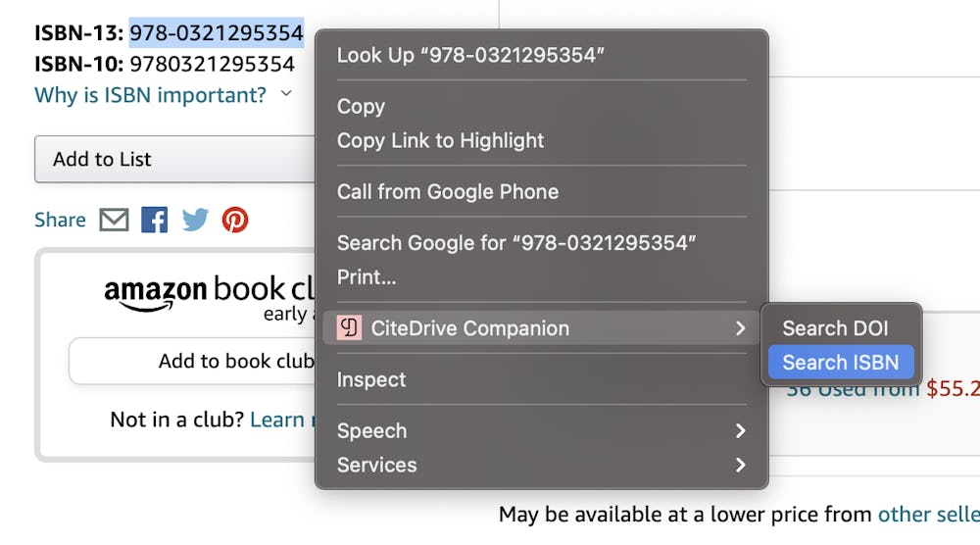Click the $55 used price text
Viewport: 980px width, 545px height.
[953, 389]
